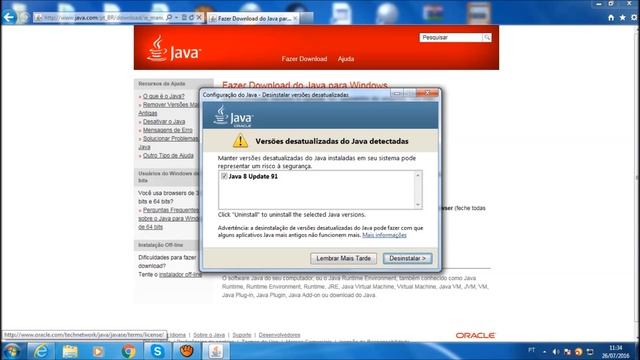The height and width of the screenshot is (360, 640).
Task: Open the Favorites star icon
Action: click(x=622, y=18)
